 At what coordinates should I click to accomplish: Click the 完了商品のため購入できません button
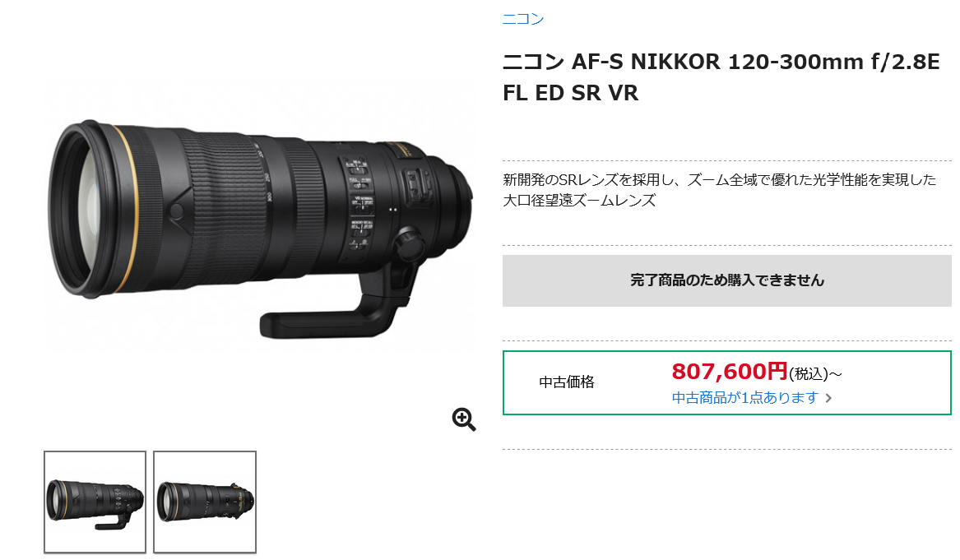click(726, 280)
